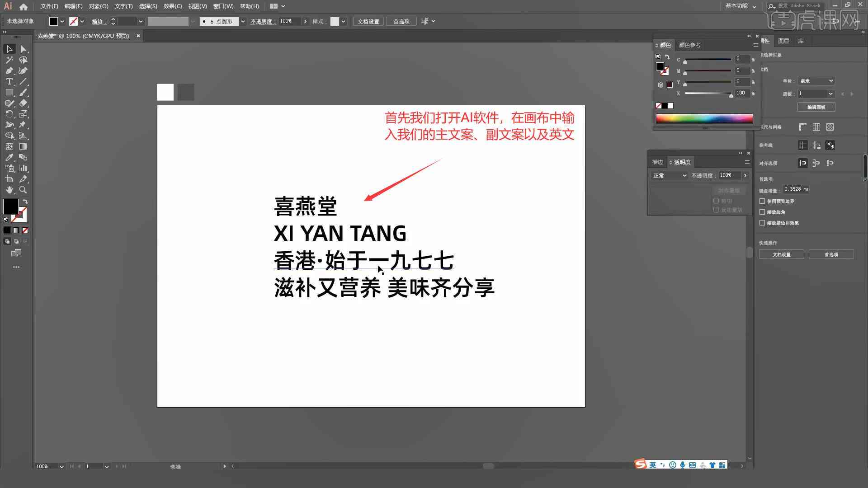Viewport: 868px width, 488px height.
Task: Toggle 使用预览边界 checkbox
Action: click(x=763, y=201)
